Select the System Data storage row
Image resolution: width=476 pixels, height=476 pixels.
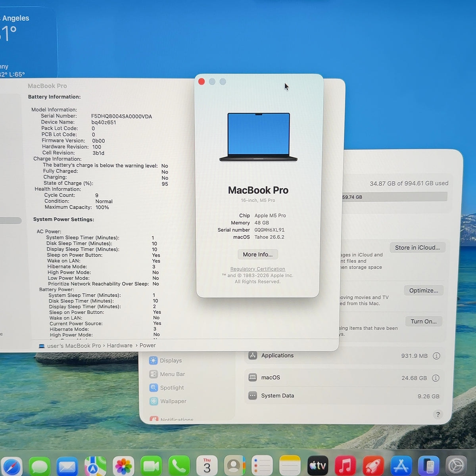tap(344, 396)
